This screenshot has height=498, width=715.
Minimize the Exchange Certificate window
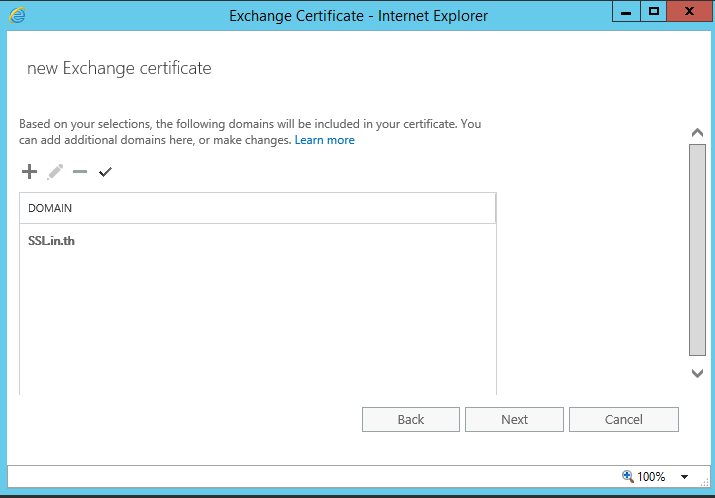pos(626,12)
